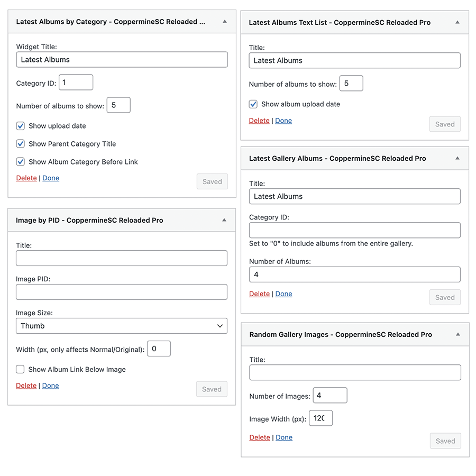The height and width of the screenshot is (476, 476).
Task: Select the Image Width (px) field
Action: point(321,418)
